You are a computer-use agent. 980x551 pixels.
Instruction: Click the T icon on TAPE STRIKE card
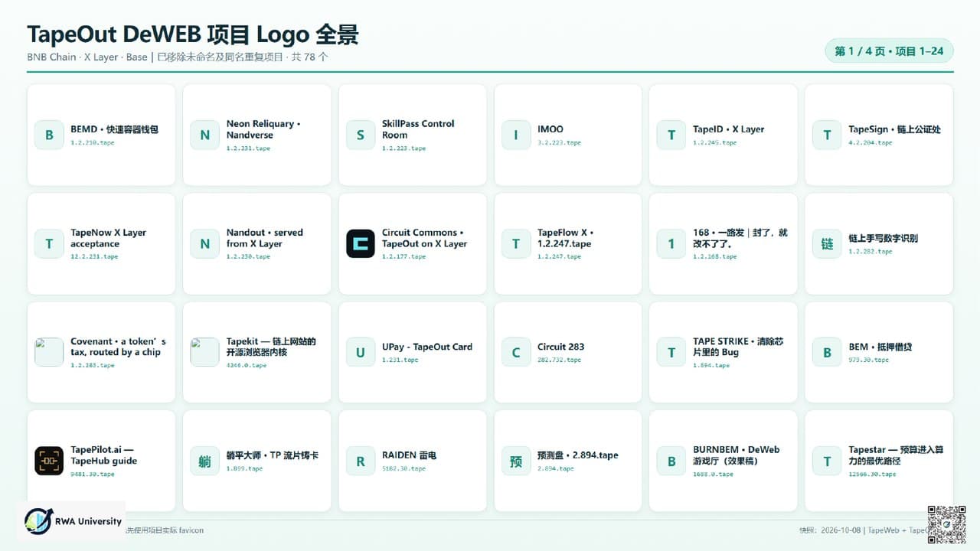point(671,352)
